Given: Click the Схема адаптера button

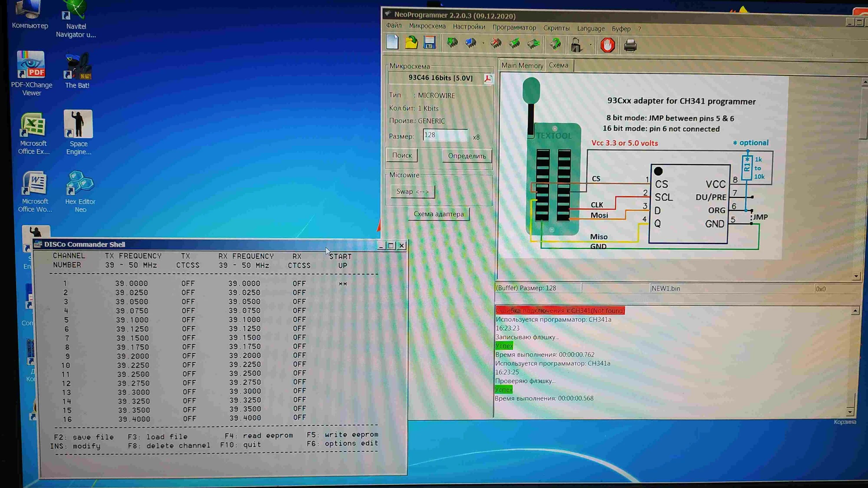Looking at the screenshot, I should 438,214.
